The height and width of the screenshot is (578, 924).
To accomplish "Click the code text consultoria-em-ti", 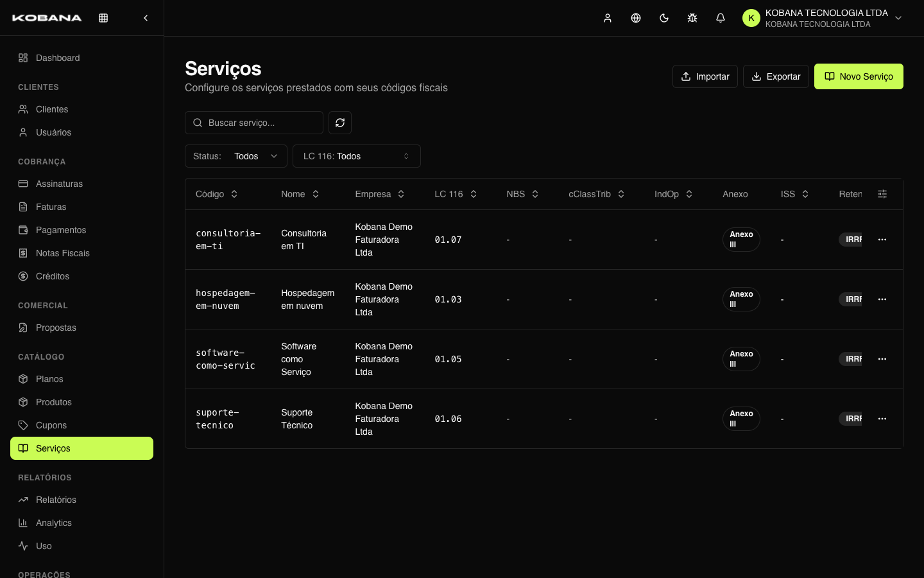I will pos(228,240).
